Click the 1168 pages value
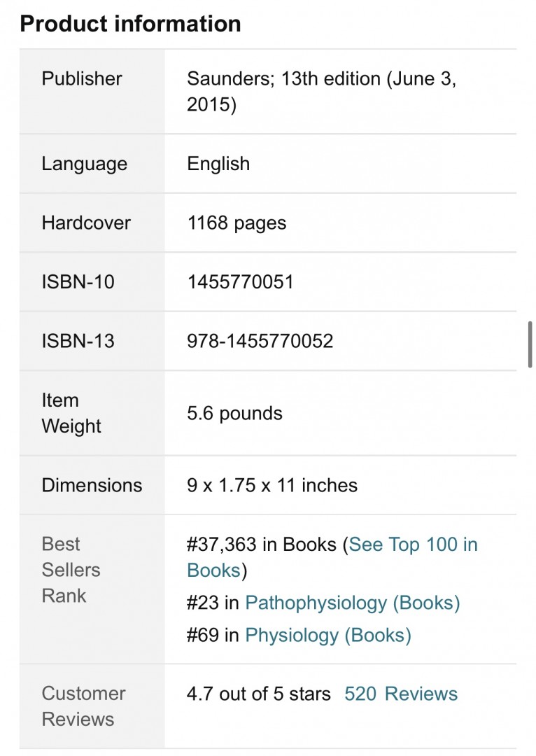 [237, 223]
